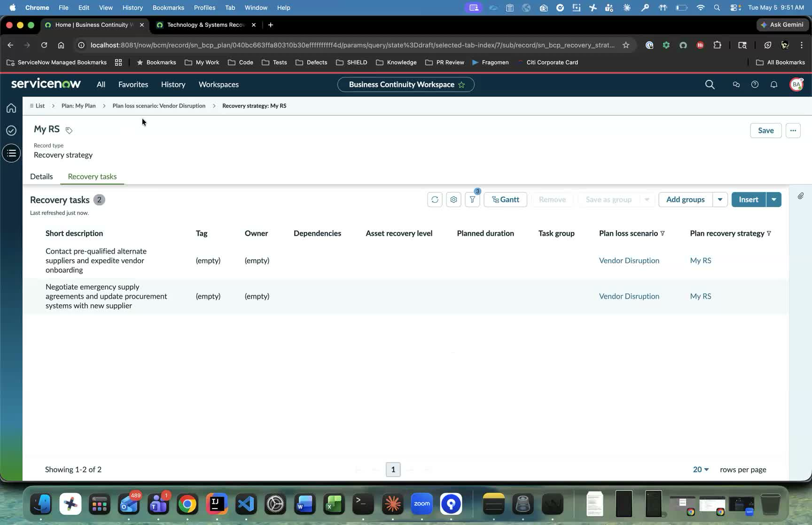Click the tag icon next to My RS

[x=69, y=130]
